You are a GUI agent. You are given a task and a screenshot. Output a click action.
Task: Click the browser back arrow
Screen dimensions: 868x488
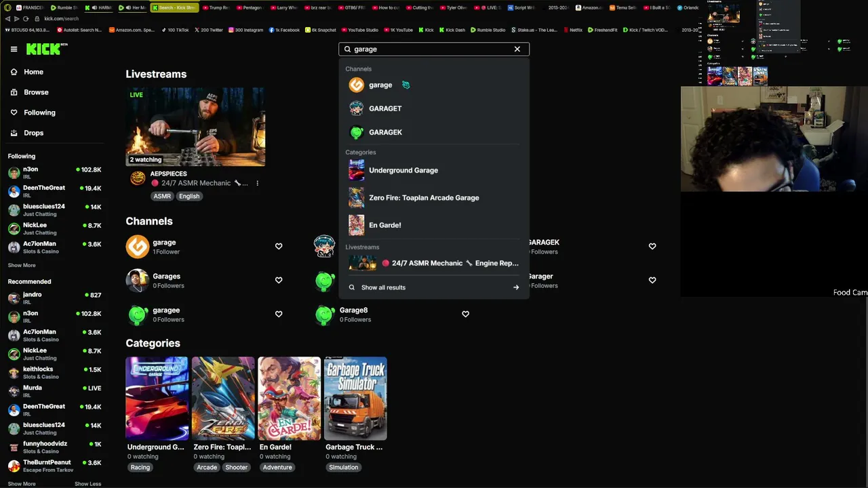coord(7,19)
